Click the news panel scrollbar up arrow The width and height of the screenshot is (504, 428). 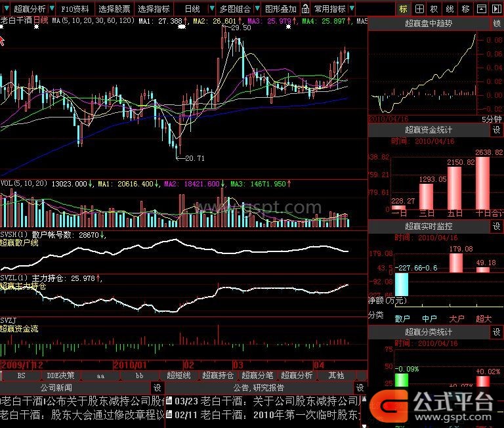[x=364, y=399]
